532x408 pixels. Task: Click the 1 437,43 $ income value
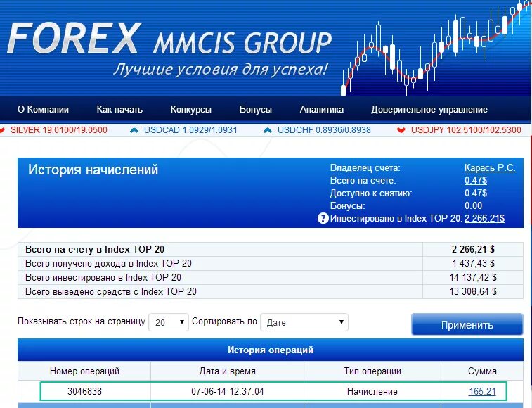point(473,263)
